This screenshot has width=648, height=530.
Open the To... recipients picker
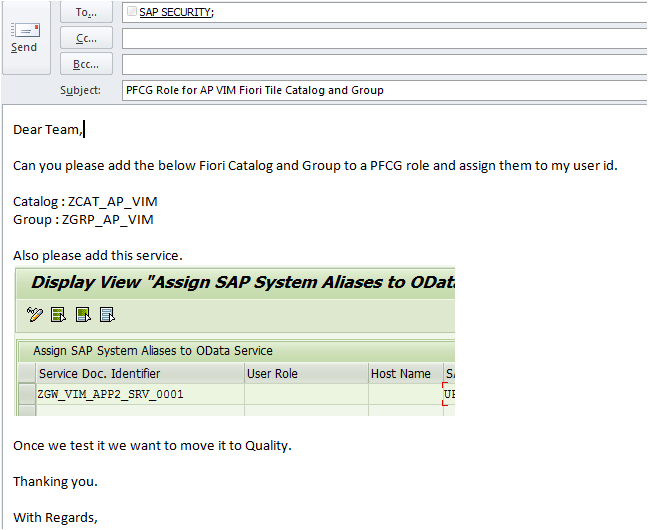(86, 12)
